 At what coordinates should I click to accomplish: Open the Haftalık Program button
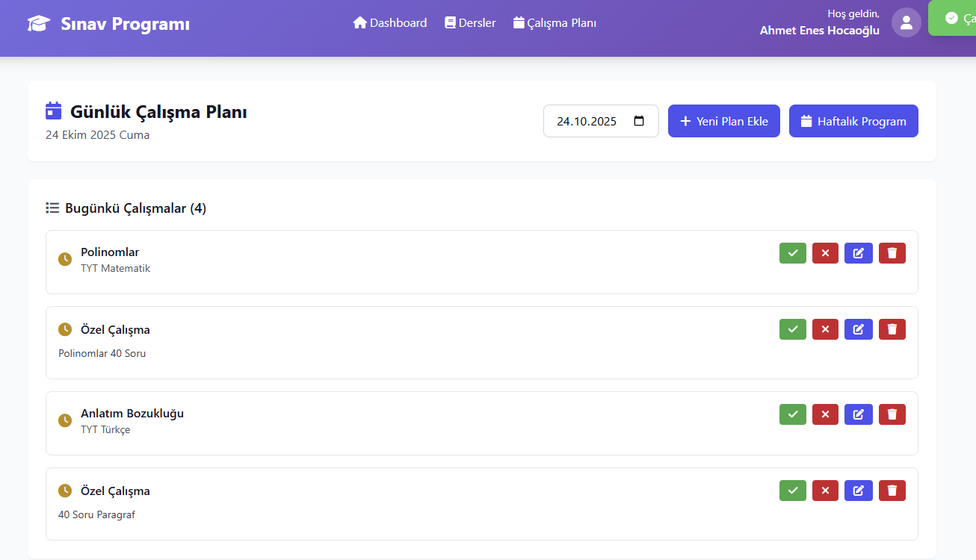[x=853, y=121]
